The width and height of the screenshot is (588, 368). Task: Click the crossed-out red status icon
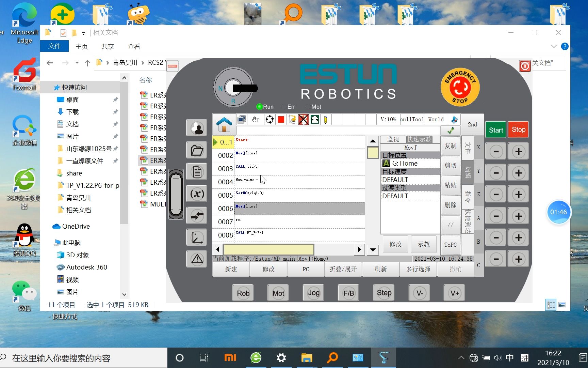[304, 119]
